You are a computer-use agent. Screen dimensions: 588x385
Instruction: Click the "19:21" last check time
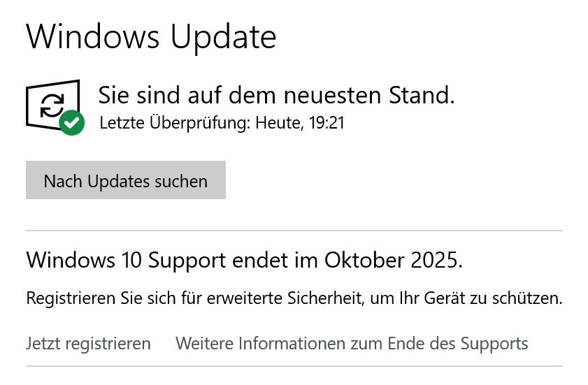(327, 124)
